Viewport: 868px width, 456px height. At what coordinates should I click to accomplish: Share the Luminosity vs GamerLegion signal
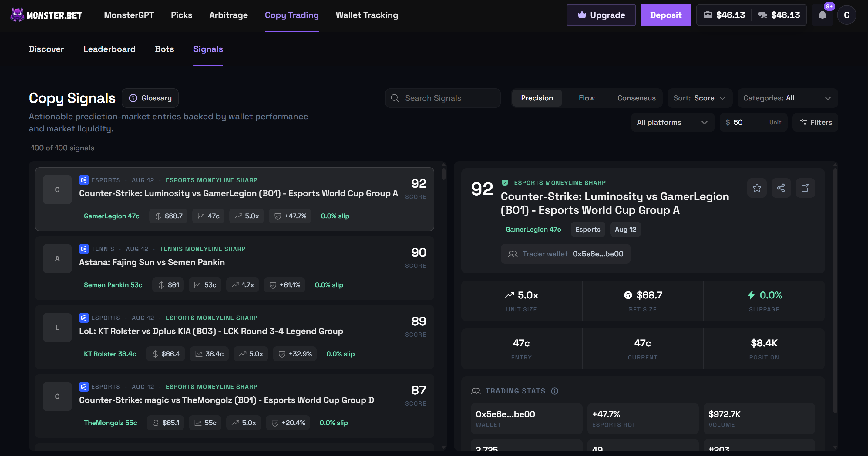(x=781, y=188)
